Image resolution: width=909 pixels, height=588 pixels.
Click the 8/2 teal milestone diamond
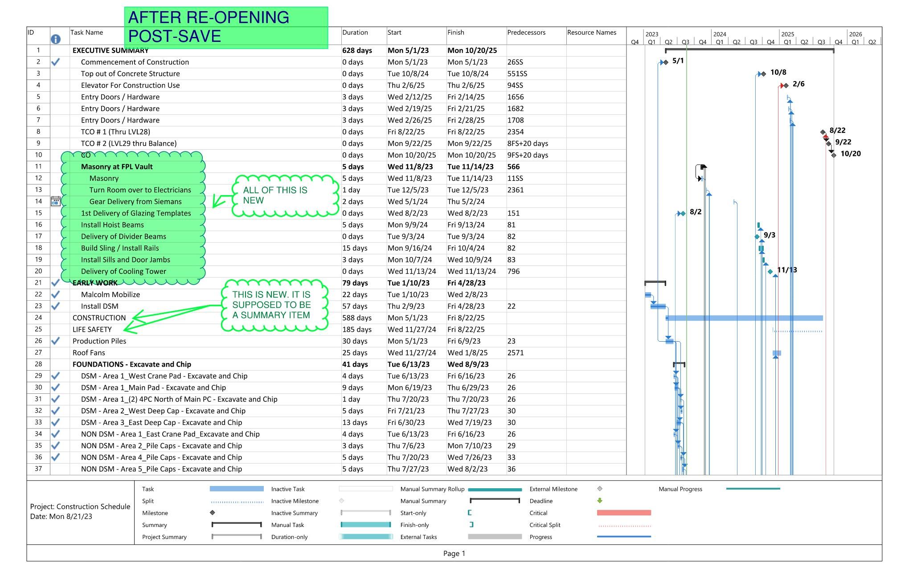coord(683,214)
